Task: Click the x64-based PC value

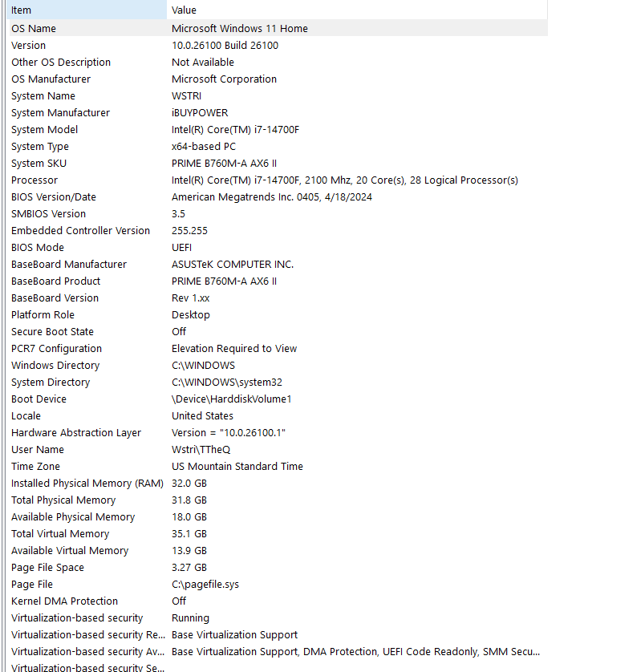Action: click(x=204, y=147)
